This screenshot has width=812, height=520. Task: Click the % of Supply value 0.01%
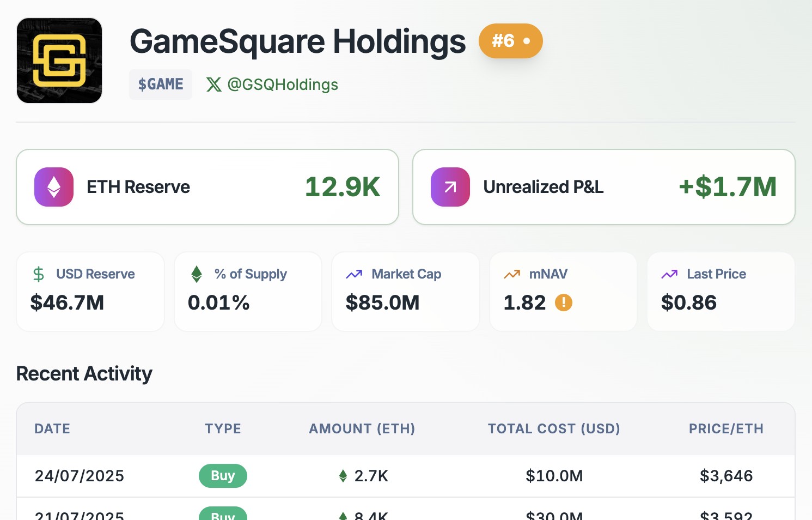pyautogui.click(x=218, y=303)
